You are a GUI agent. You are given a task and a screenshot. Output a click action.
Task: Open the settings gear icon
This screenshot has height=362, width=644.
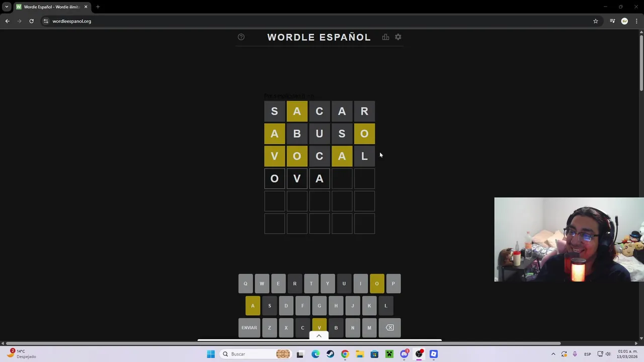pyautogui.click(x=398, y=37)
